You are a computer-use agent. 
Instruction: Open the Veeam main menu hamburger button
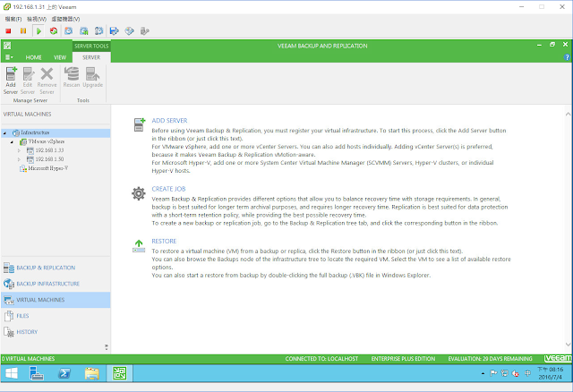[9, 57]
